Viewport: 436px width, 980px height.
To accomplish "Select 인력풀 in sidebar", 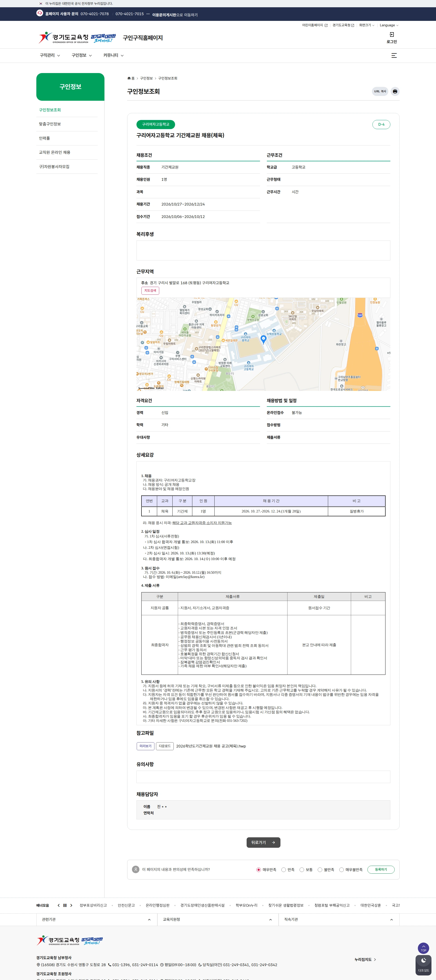I will pos(45,138).
